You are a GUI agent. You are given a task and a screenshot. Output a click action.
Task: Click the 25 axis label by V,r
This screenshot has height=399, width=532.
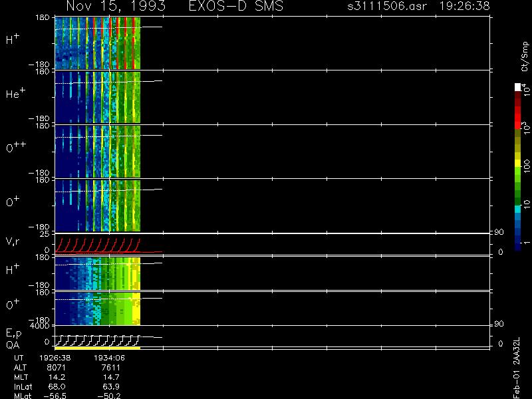click(45, 234)
